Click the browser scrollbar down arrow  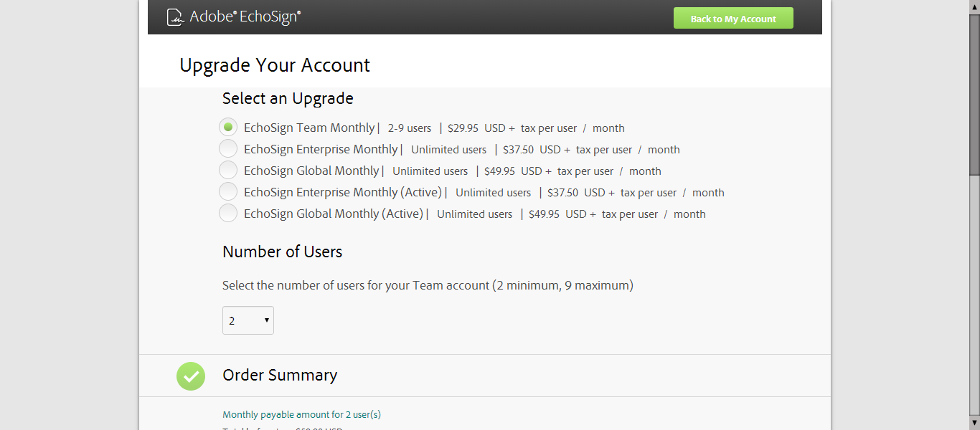click(974, 424)
